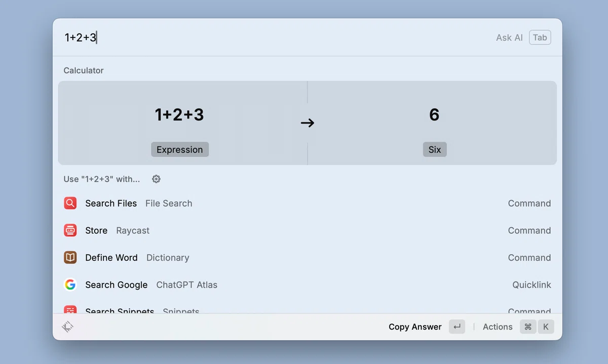Click the calculator result 6
The width and height of the screenshot is (608, 364).
coord(434,115)
